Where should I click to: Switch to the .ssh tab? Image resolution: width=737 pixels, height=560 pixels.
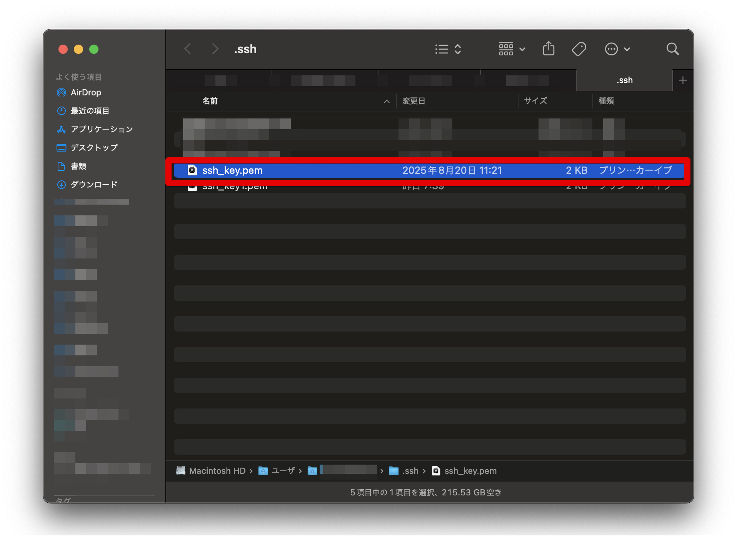(x=624, y=80)
